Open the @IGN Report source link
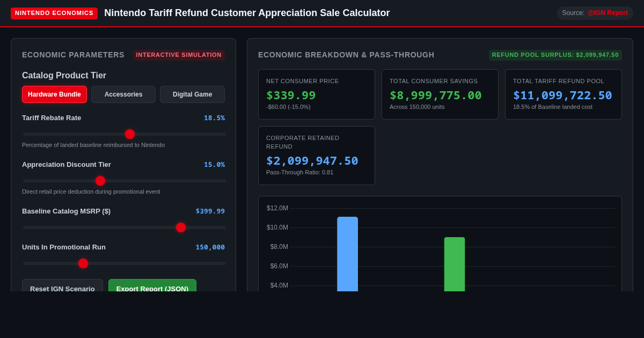The height and width of the screenshot is (338, 644). (x=608, y=13)
